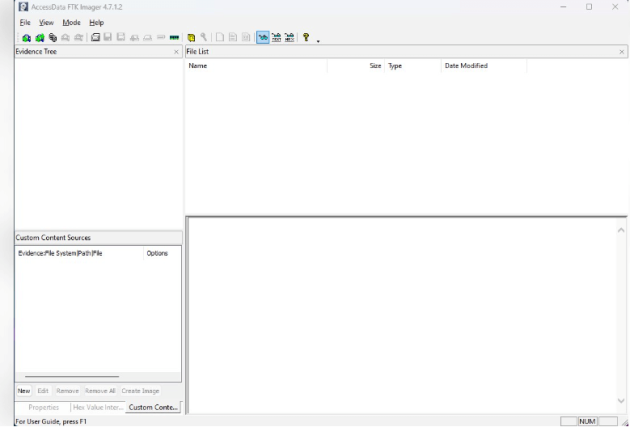Screen dimensions: 630x427
Task: Maximize the FTK Imager window
Action: (x=589, y=7)
